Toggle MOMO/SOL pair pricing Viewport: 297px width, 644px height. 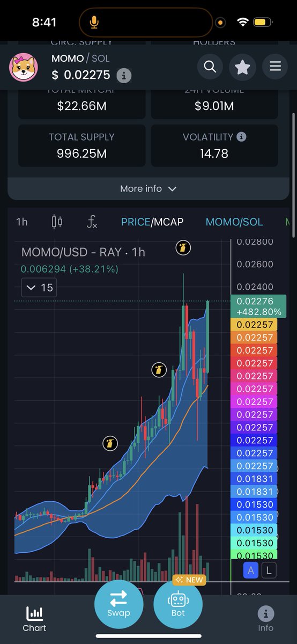[234, 222]
